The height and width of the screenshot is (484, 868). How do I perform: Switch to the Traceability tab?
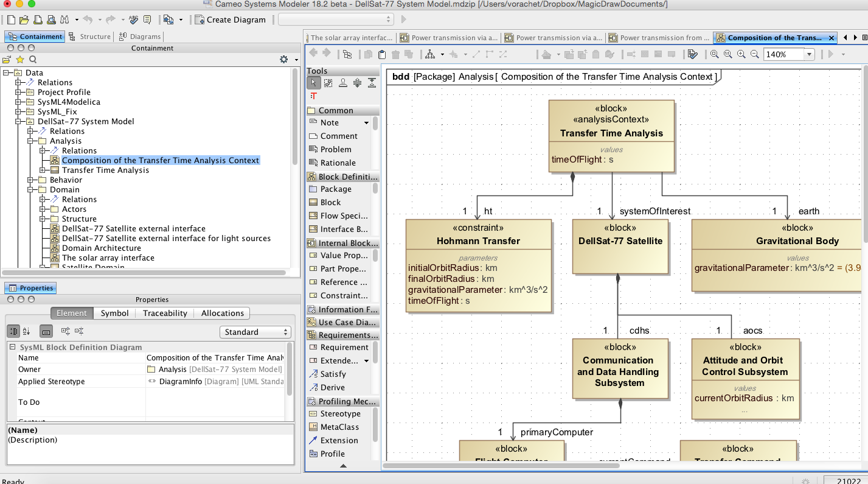coord(165,313)
